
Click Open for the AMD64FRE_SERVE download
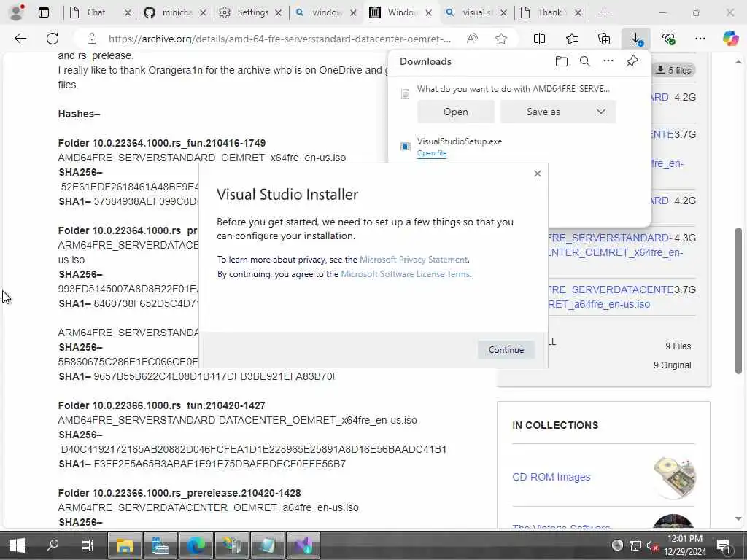click(455, 112)
